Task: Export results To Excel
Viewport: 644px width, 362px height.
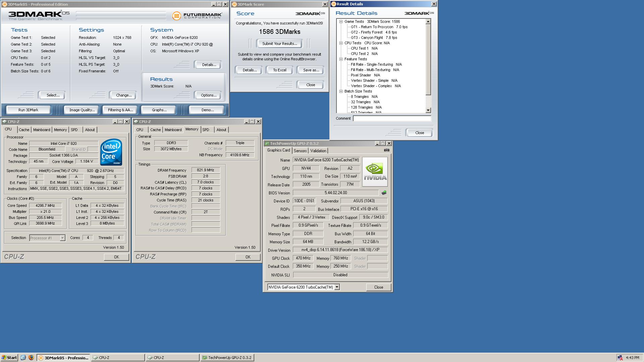Action: coord(279,70)
